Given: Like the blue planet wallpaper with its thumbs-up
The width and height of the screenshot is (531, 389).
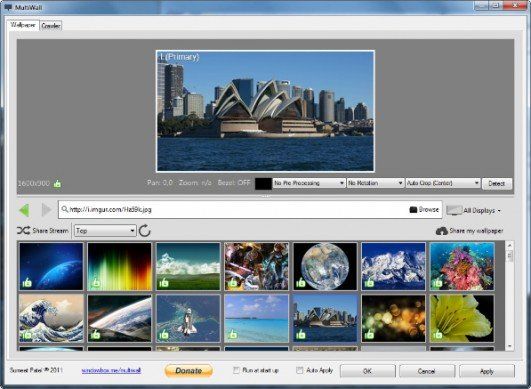Looking at the screenshot, I should click(27, 282).
